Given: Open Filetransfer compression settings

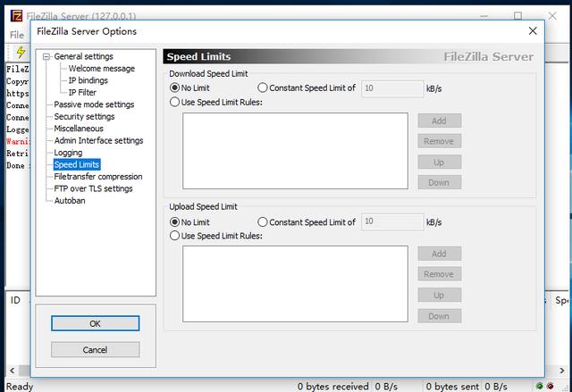Looking at the screenshot, I should tap(98, 177).
